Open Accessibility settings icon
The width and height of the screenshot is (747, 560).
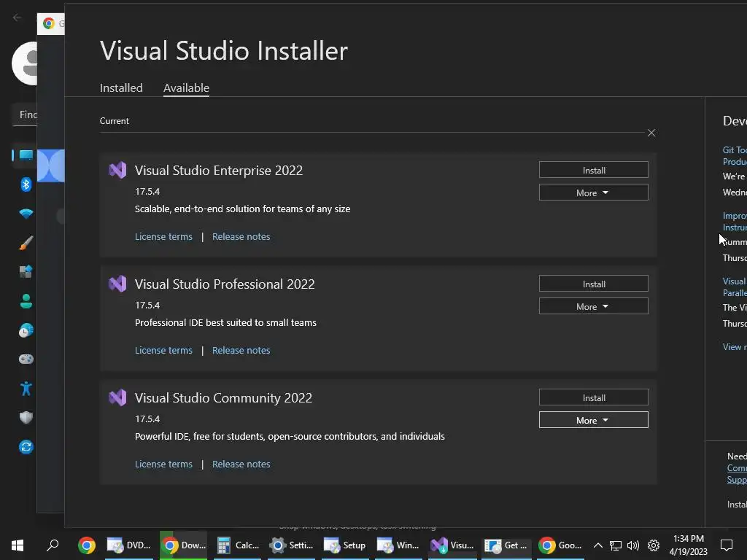[26, 388]
